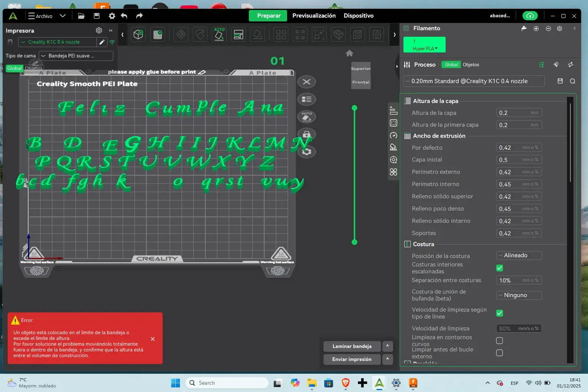Image resolution: width=588 pixels, height=392 pixels.
Task: Search the process settings
Action: click(572, 81)
